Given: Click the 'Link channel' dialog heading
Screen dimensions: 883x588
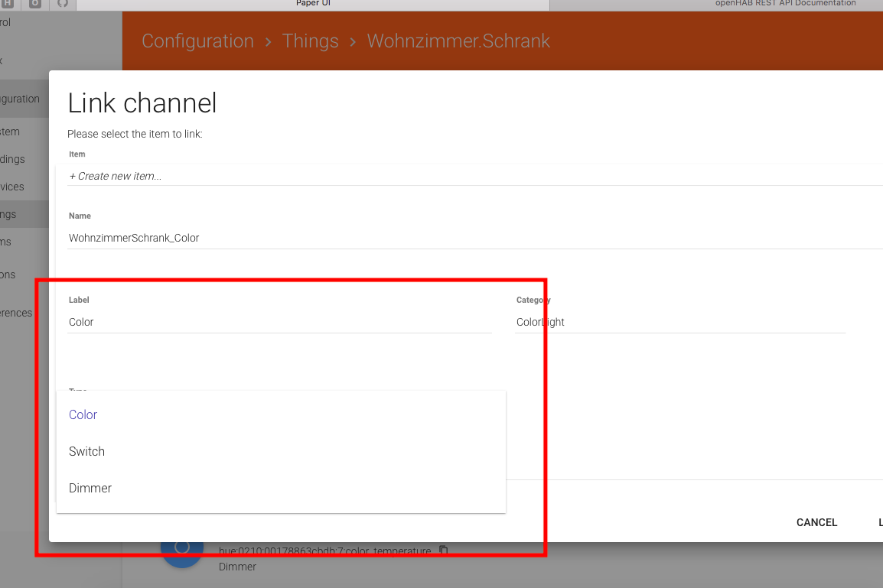Looking at the screenshot, I should [x=142, y=103].
